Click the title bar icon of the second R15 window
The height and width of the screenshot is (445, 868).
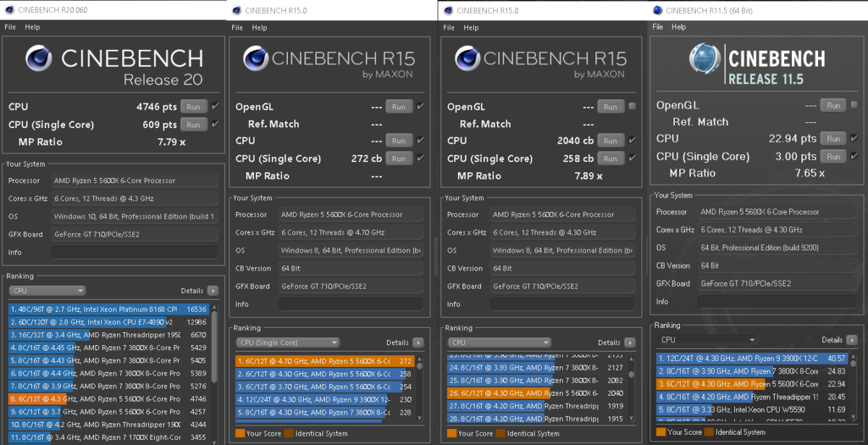tap(236, 10)
